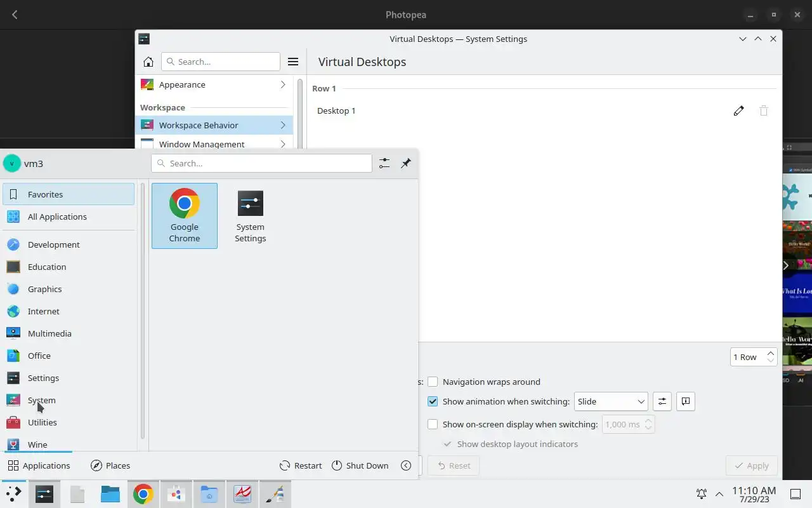Open Google Chrome from Favorites grid
The image size is (812, 508).
point(185,216)
